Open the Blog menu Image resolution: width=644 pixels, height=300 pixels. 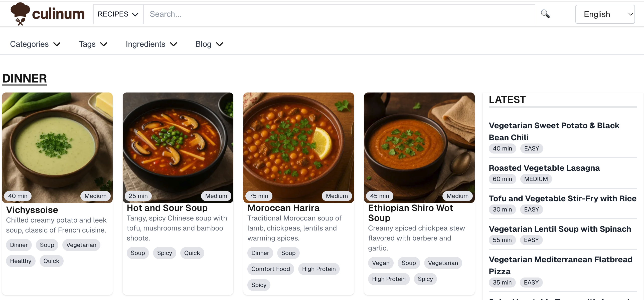point(209,44)
